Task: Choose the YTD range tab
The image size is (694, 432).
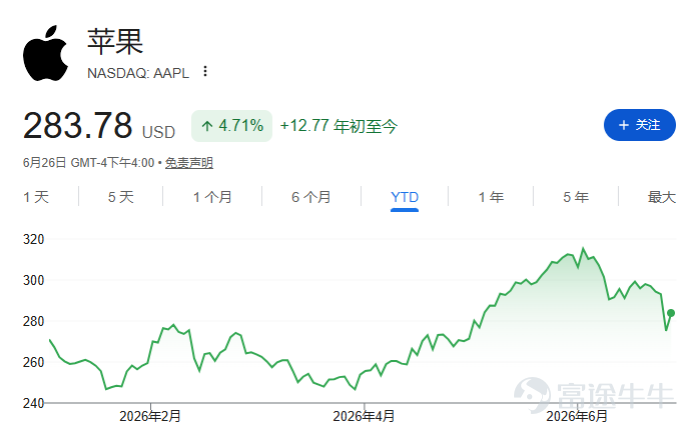Action: coord(405,197)
